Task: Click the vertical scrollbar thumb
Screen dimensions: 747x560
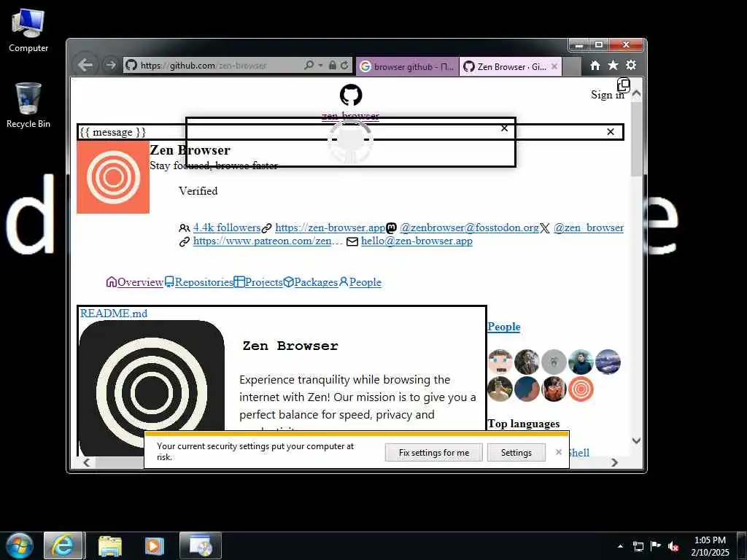Action: pyautogui.click(x=636, y=139)
